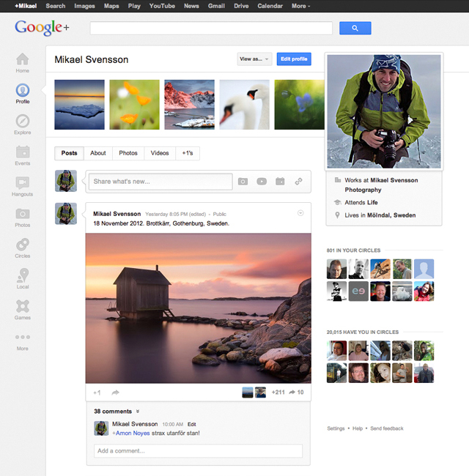Open the +Amon Noyes mention link

click(131, 434)
